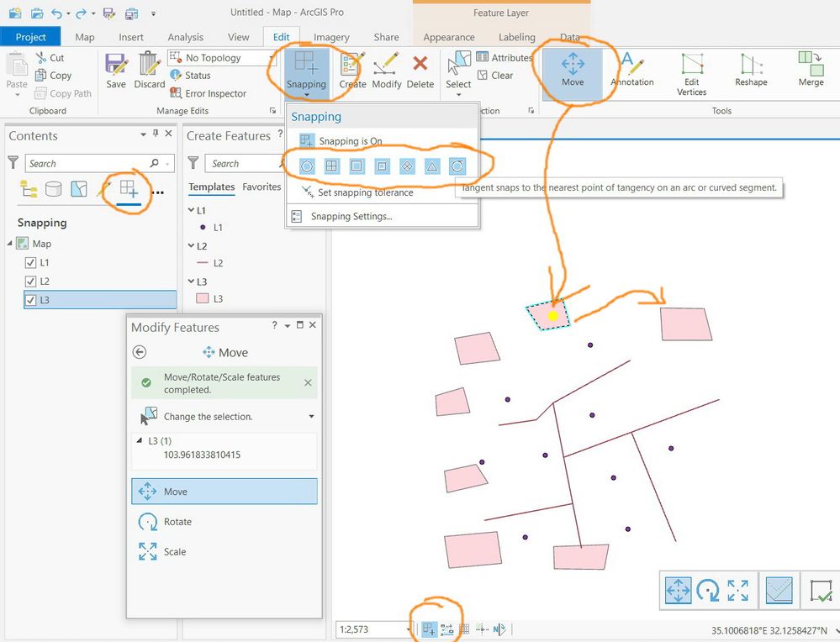This screenshot has width=840, height=642.
Task: Select the Annotation tool
Action: tap(632, 70)
